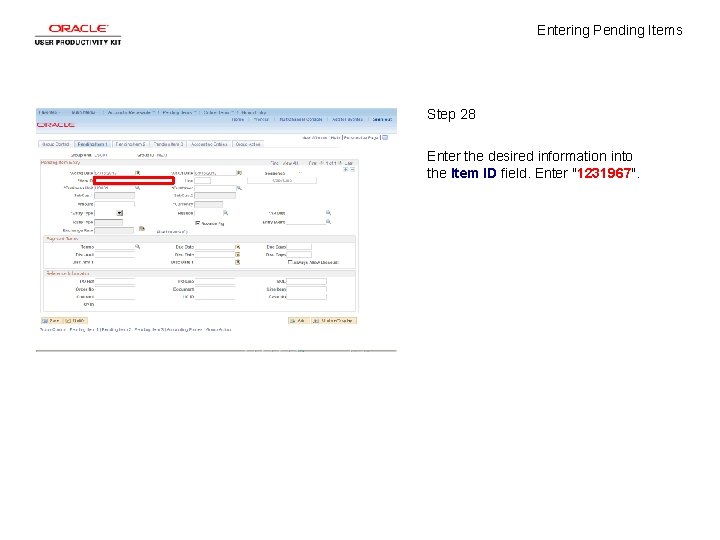Open the Accounting Date calendar picker
The height and width of the screenshot is (540, 720).
pyautogui.click(x=137, y=173)
